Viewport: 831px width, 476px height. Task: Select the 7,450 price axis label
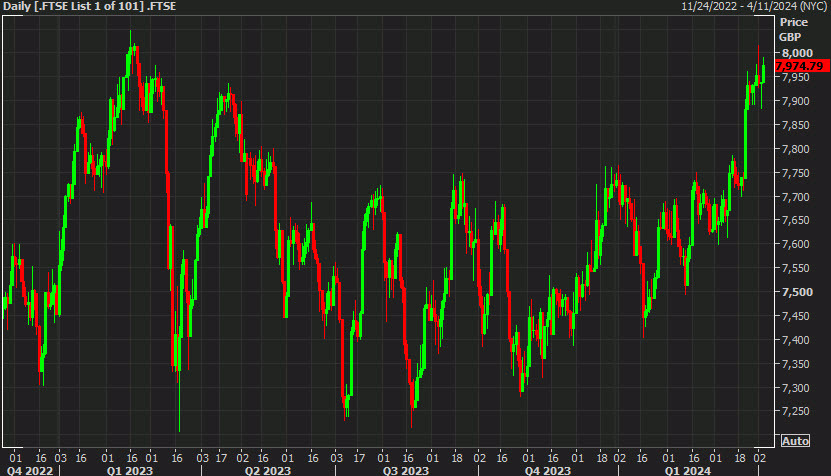click(x=795, y=316)
